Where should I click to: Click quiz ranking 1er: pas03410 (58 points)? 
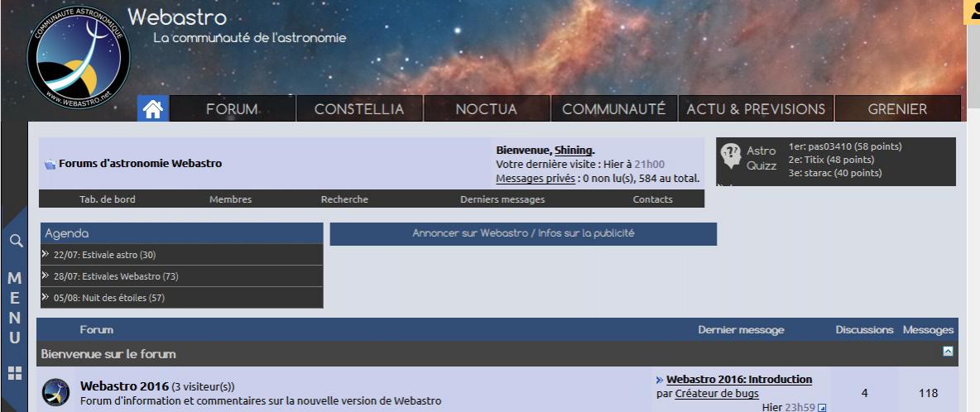pyautogui.click(x=845, y=146)
